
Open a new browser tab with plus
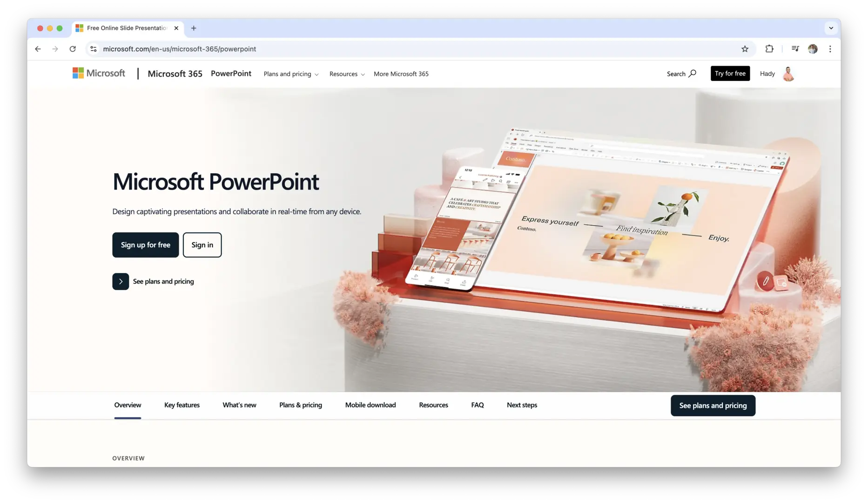(x=194, y=28)
